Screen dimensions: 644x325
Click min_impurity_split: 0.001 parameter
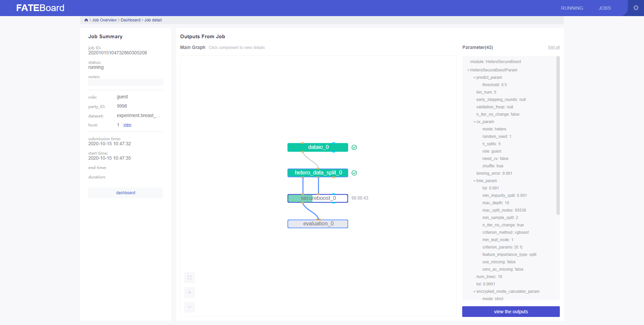504,196
